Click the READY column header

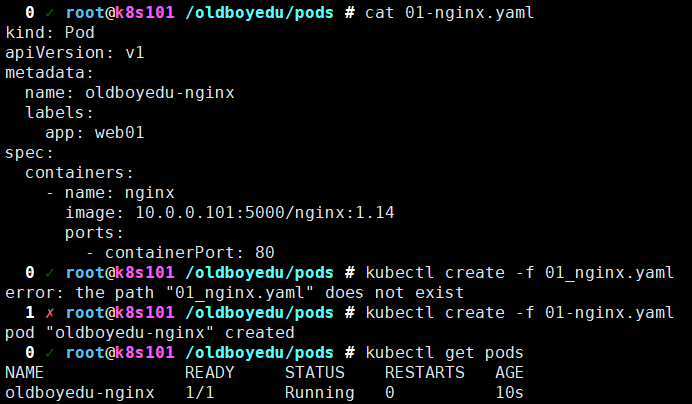click(210, 372)
